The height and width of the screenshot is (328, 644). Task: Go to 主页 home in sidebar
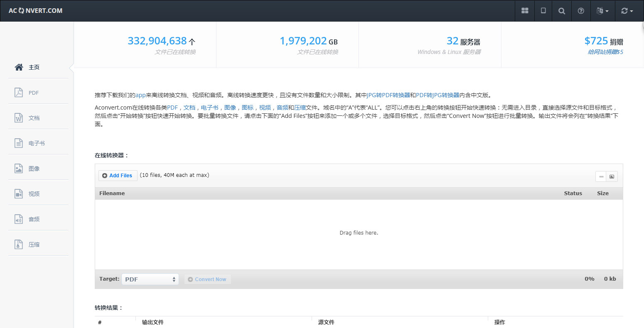pyautogui.click(x=38, y=67)
